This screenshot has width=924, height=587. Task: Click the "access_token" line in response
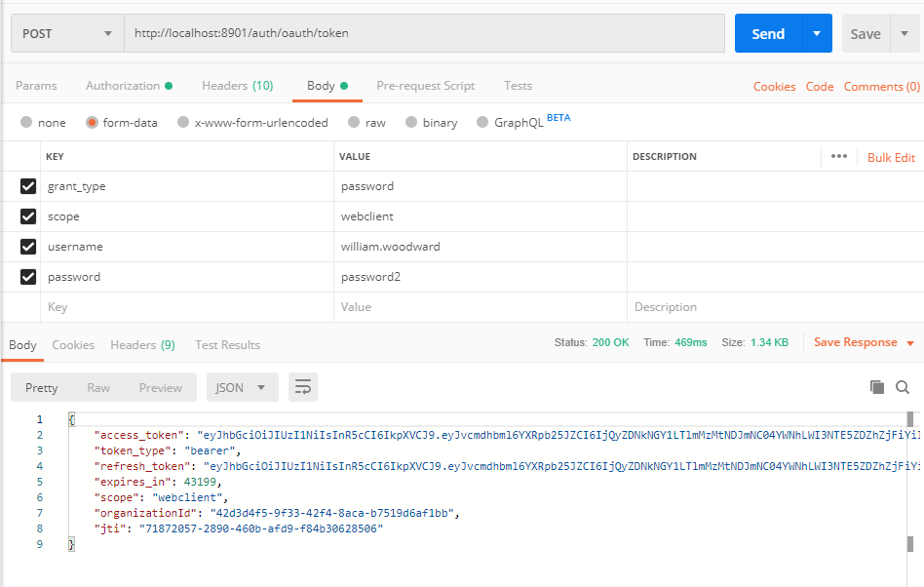507,435
